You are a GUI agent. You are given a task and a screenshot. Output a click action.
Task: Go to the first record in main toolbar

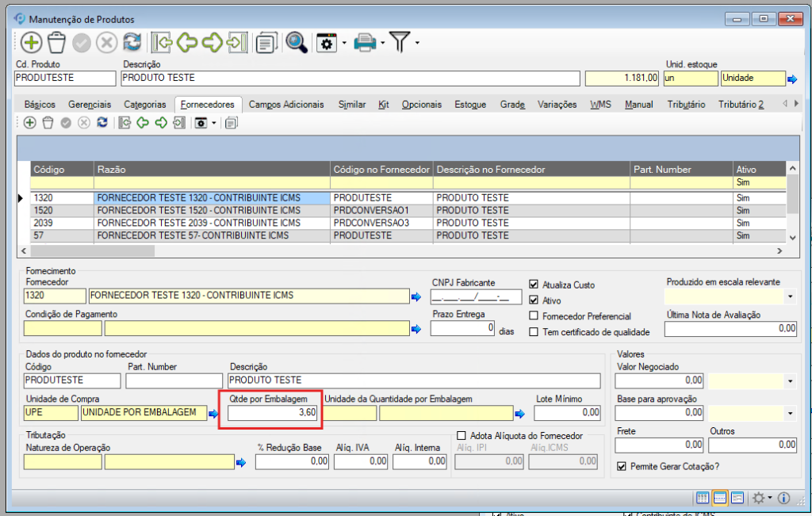coord(162,43)
